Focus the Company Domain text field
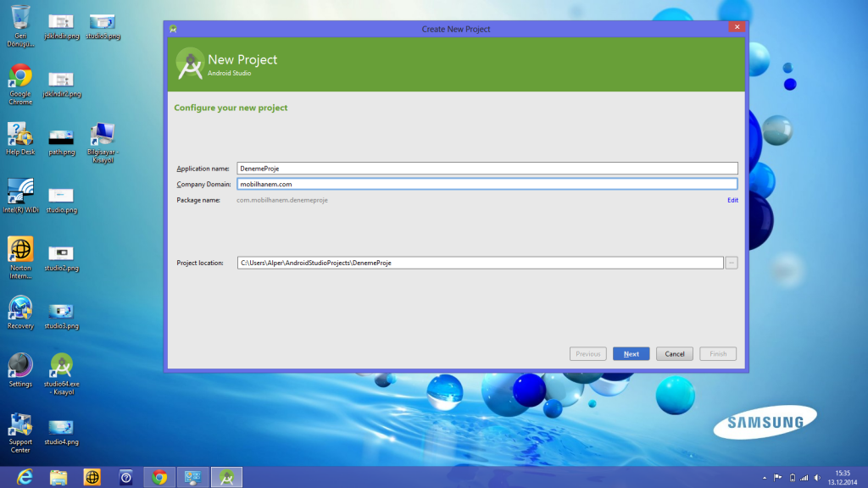This screenshot has width=868, height=488. tap(487, 184)
